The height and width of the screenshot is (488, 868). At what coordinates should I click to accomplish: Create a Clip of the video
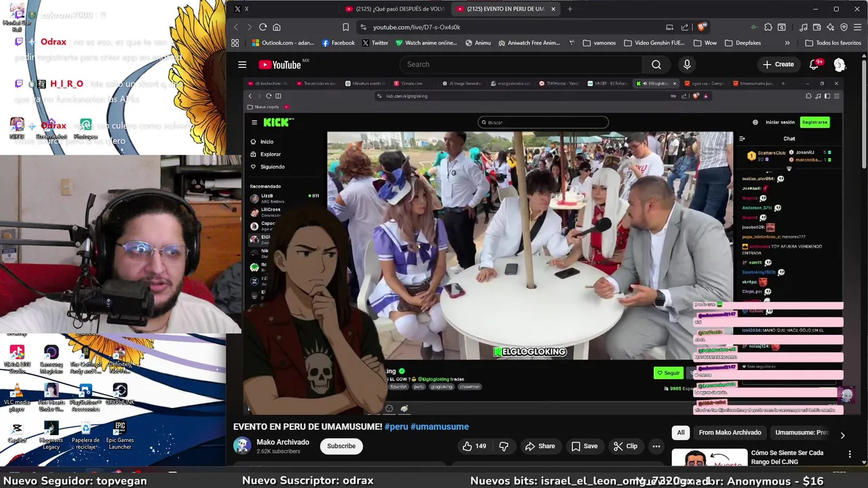625,446
